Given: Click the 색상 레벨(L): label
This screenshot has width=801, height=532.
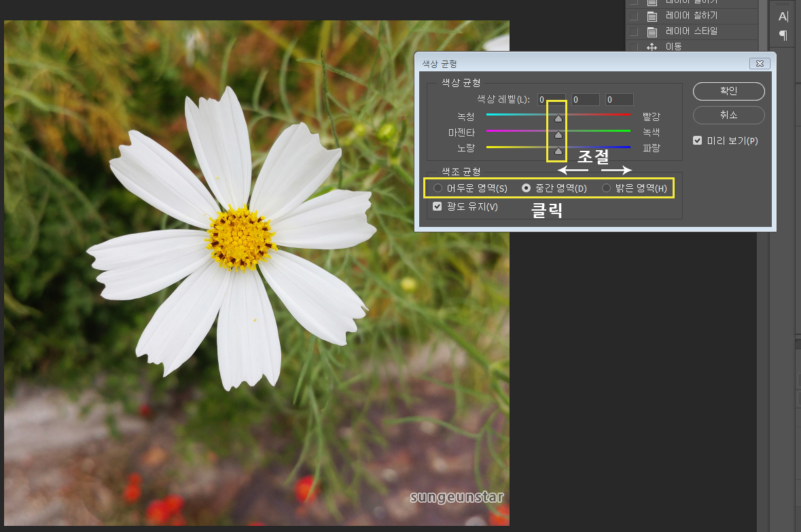Looking at the screenshot, I should [503, 99].
